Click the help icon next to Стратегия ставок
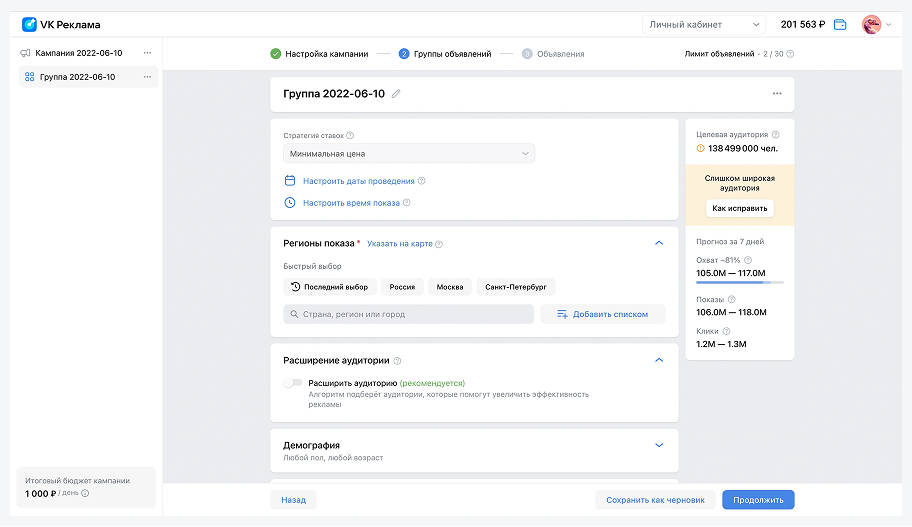This screenshot has height=527, width=912. pos(350,135)
